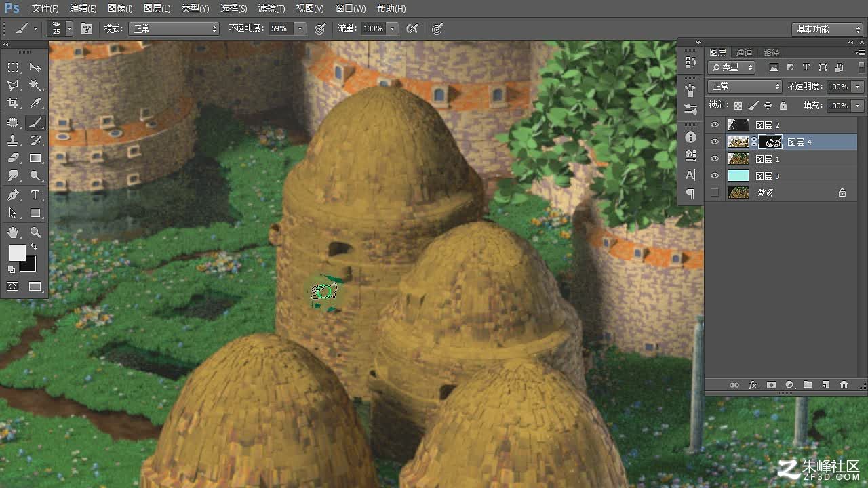
Task: Open the layer 不透明度 dropdown arrow
Action: [858, 87]
